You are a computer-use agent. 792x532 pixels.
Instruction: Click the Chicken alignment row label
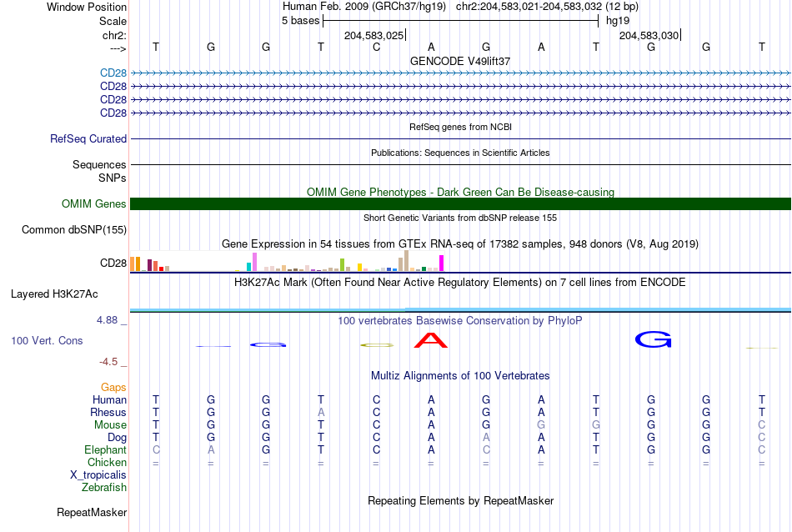(x=107, y=462)
